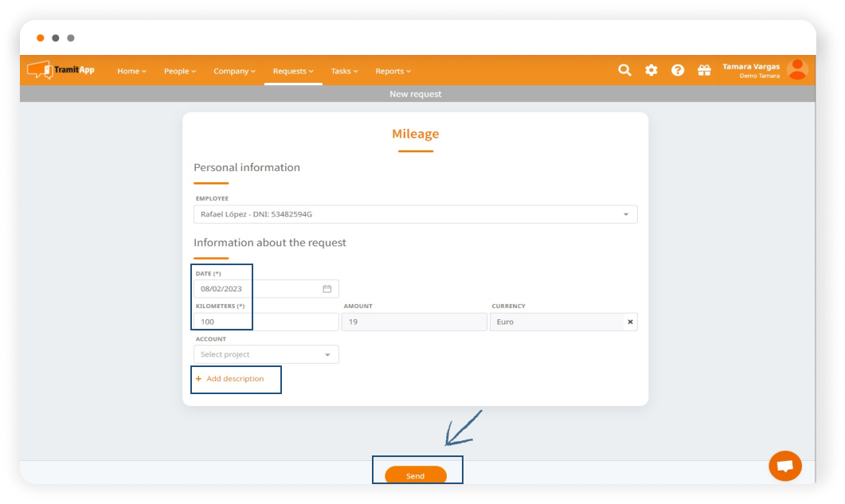Open the People menu
Screen dimensions: 845x504
tap(179, 71)
